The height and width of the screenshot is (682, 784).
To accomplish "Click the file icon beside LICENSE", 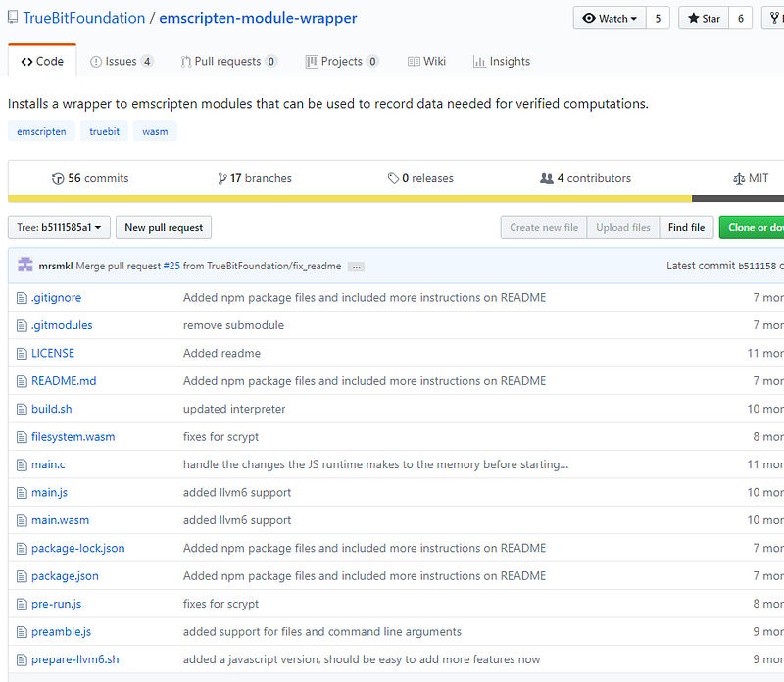I will click(x=23, y=353).
